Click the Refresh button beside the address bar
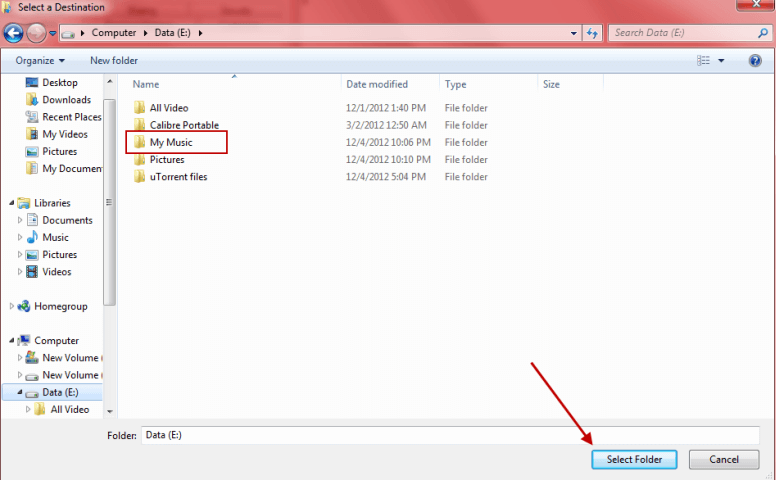776x480 pixels. 592,33
